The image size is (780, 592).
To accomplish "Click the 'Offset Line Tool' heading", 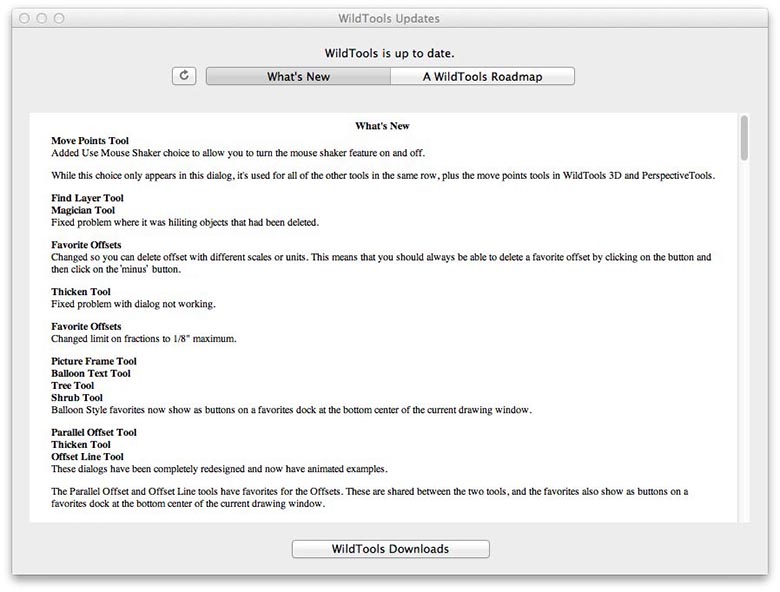I will pyautogui.click(x=87, y=457).
